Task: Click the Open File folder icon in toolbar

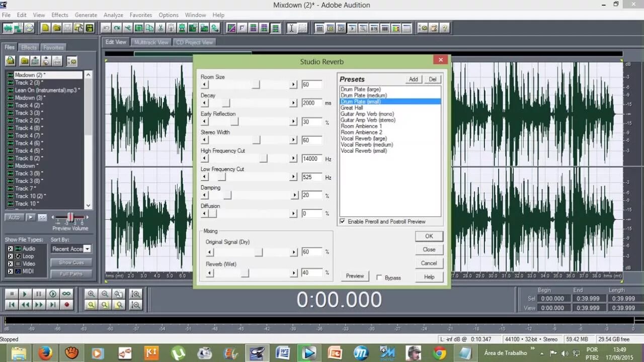Action: (57, 28)
